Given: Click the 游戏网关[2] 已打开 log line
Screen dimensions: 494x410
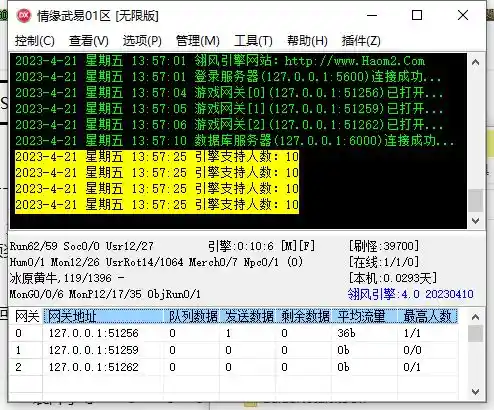Looking at the screenshot, I should point(229,125).
